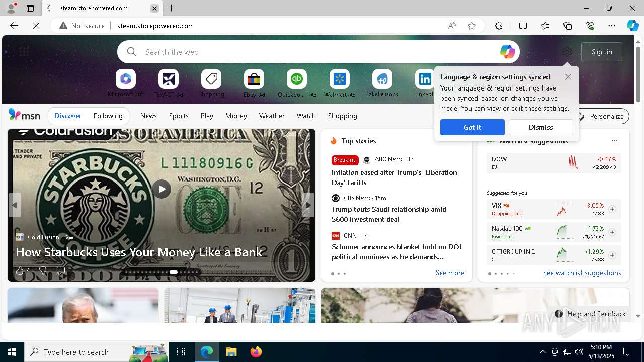Image resolution: width=644 pixels, height=362 pixels.
Task: Add VIX to watchlist
Action: (612, 209)
